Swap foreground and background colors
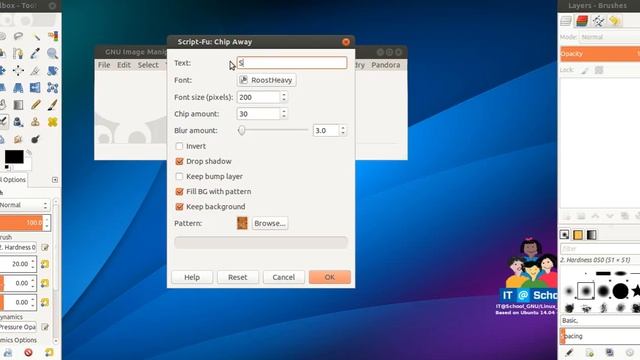 [x=29, y=153]
